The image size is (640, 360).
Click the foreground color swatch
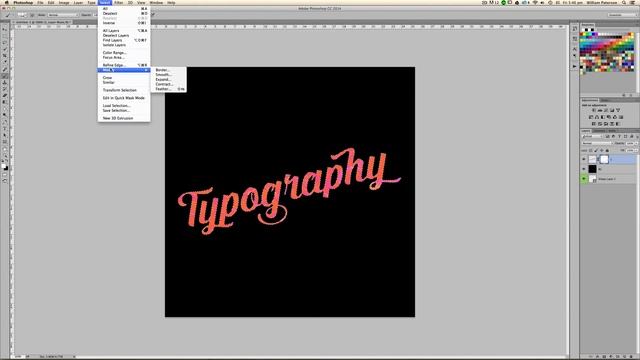(4, 166)
